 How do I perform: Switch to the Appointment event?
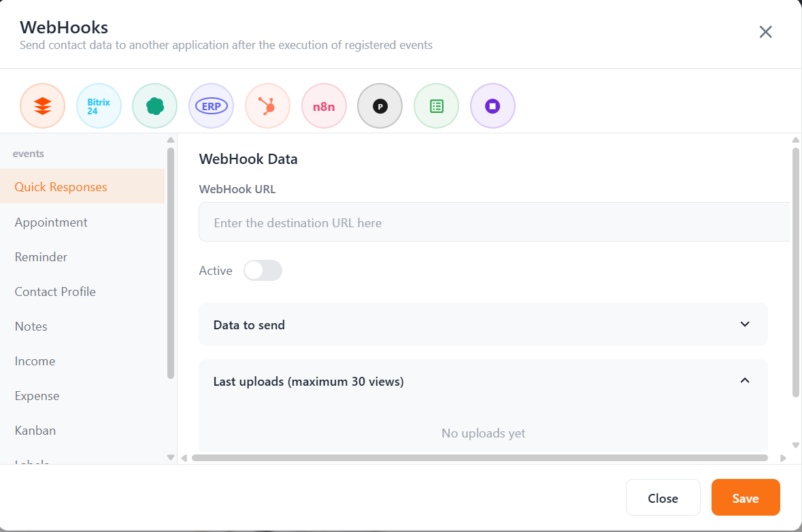[x=51, y=222]
